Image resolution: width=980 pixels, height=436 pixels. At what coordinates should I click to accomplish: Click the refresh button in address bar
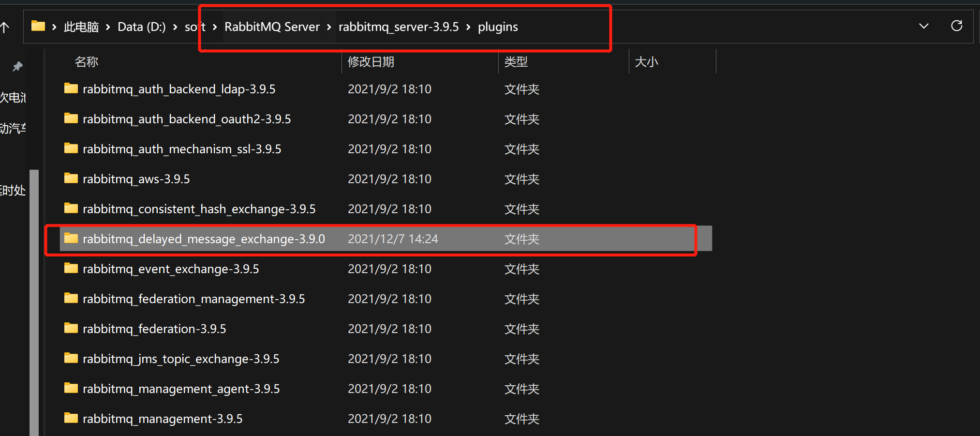pos(956,26)
